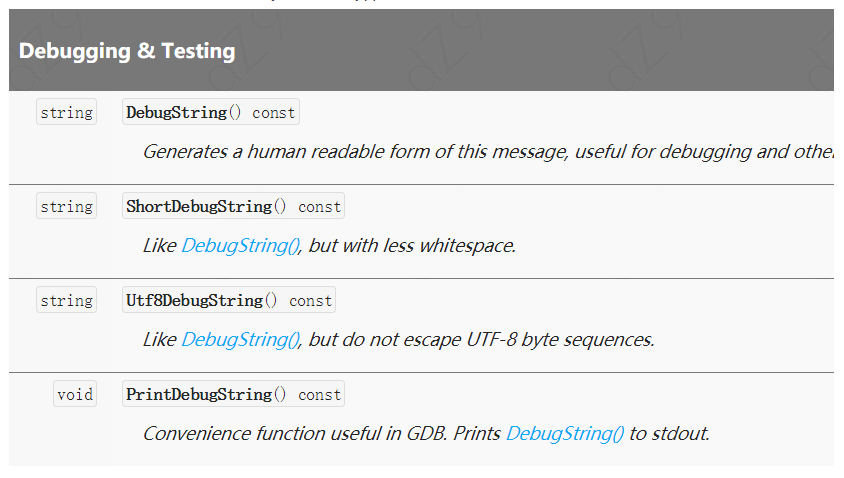Click the 'Generates a human readable form' description
844x478 pixels.
point(488,152)
